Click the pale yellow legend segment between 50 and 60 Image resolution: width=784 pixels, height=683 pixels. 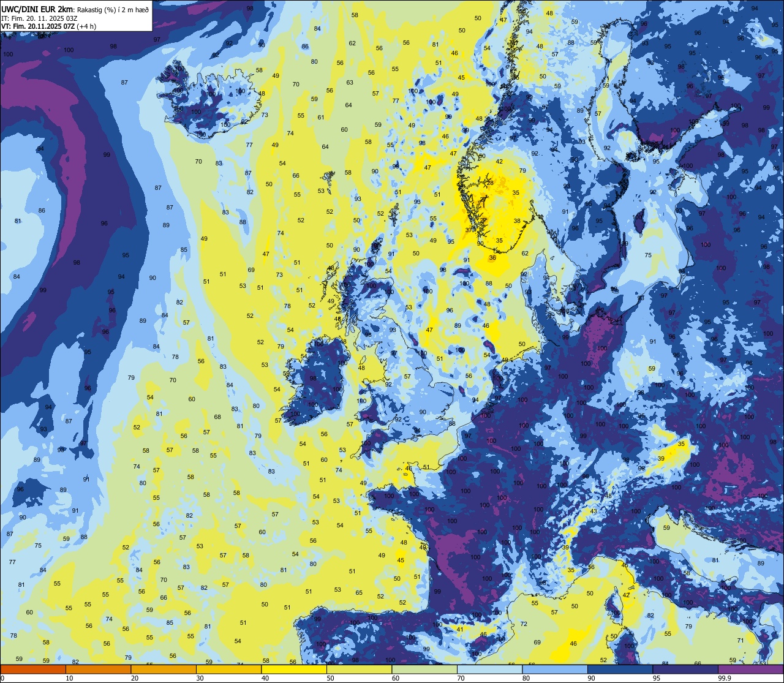(x=359, y=669)
